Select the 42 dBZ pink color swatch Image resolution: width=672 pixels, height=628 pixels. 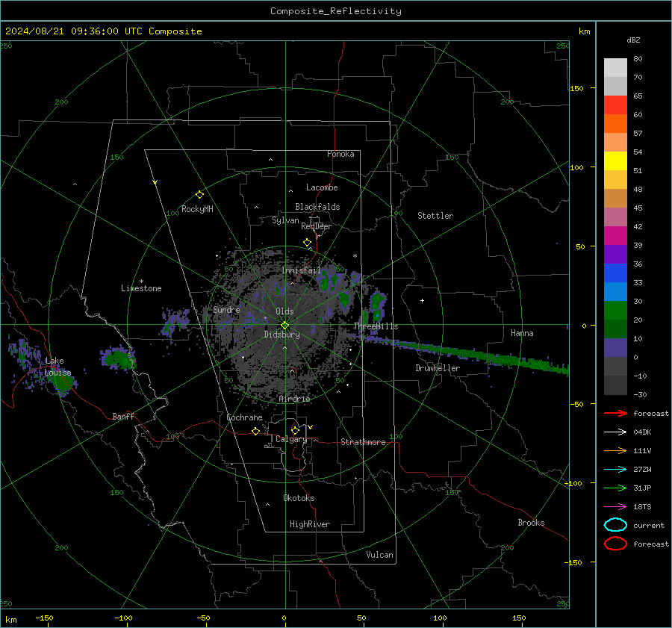pos(615,217)
